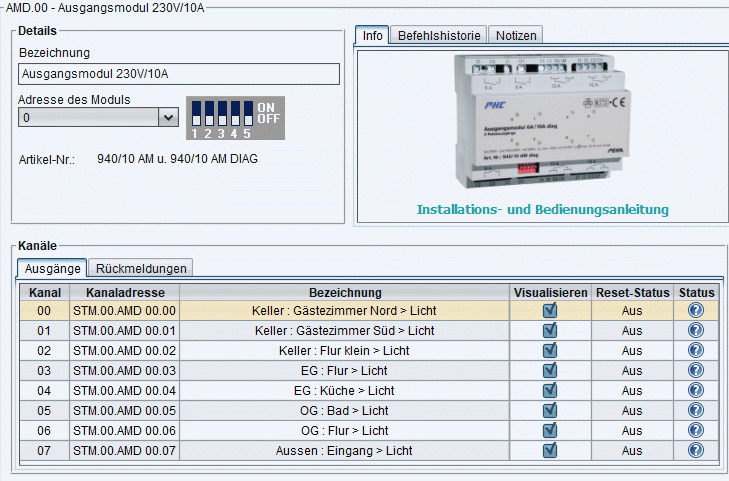This screenshot has height=481, width=729.
Task: Click status icon for EG Flur Licht
Action: click(x=696, y=371)
